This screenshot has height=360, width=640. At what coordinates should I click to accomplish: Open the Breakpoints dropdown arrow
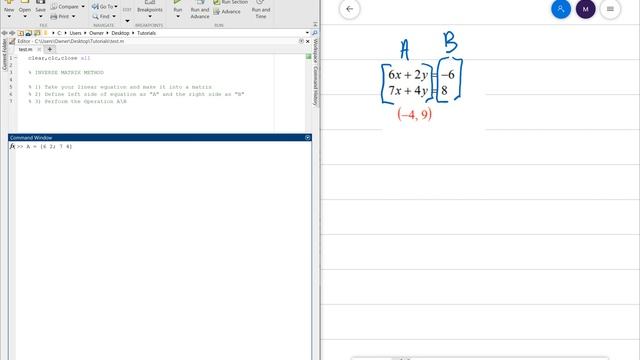click(149, 16)
